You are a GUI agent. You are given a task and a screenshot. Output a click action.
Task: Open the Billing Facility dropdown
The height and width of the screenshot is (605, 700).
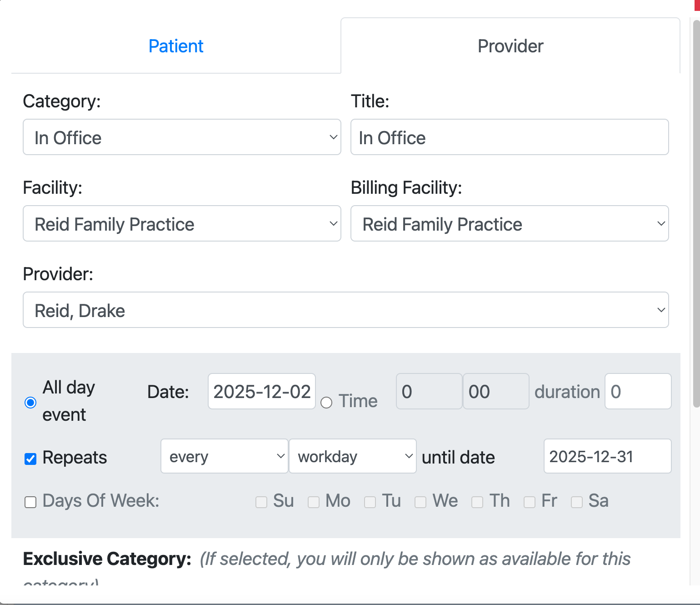tap(509, 223)
